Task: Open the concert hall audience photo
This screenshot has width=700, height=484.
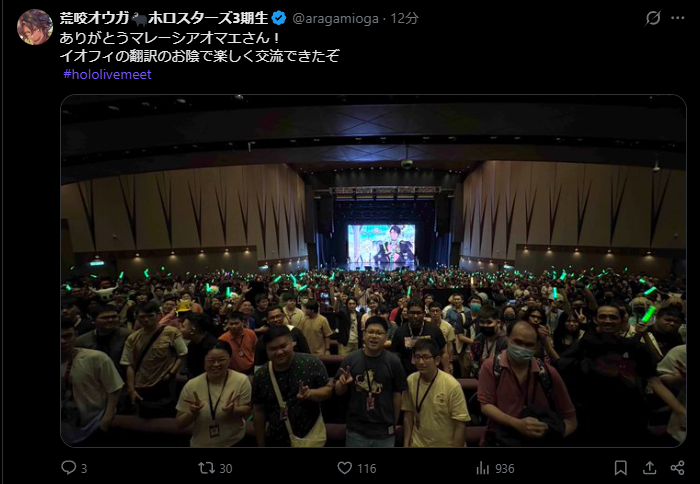Action: pos(373,271)
